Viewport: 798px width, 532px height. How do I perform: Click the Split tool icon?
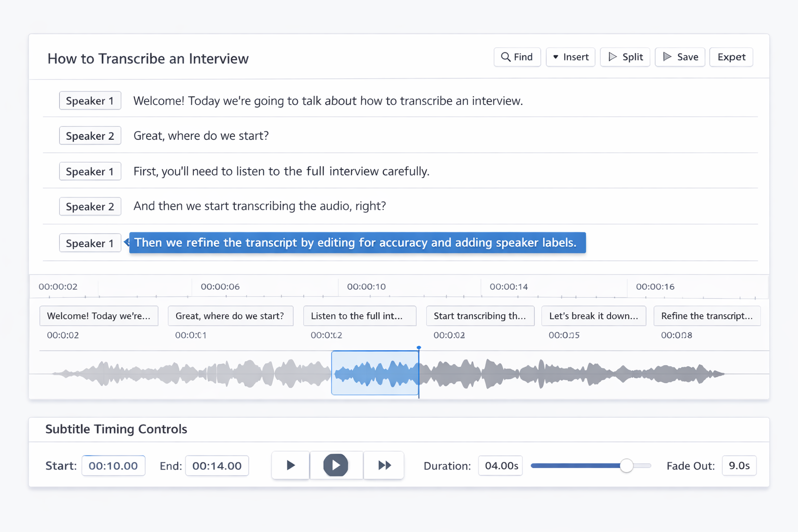pyautogui.click(x=612, y=57)
